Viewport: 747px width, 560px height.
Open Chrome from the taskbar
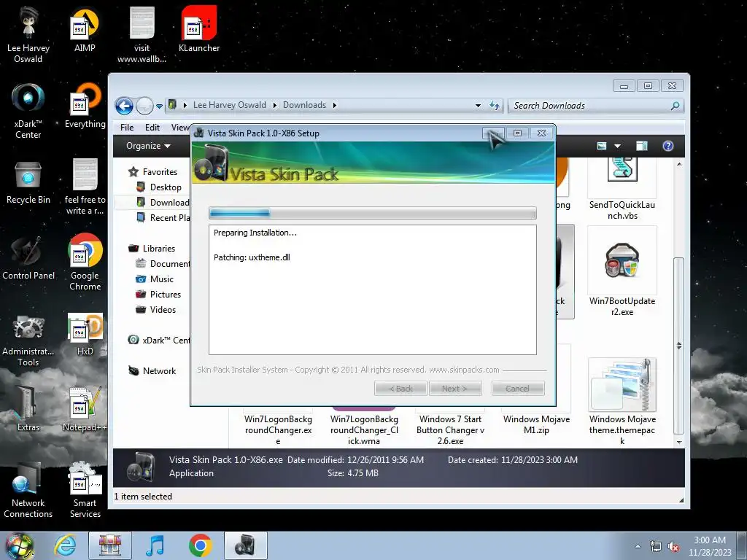coord(200,545)
